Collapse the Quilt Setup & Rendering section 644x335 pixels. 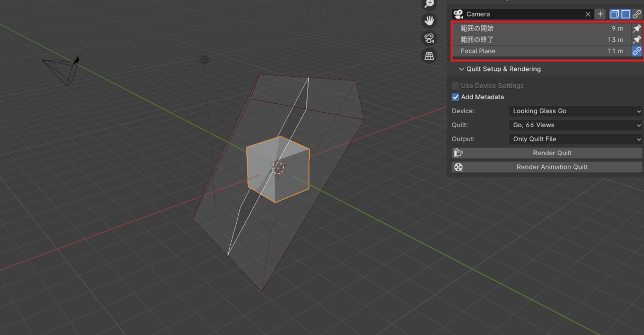(x=462, y=69)
